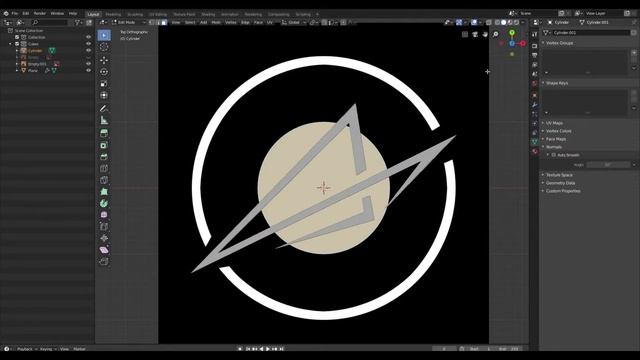This screenshot has width=640, height=360.
Task: Open the World properties tab
Action: pos(535,83)
